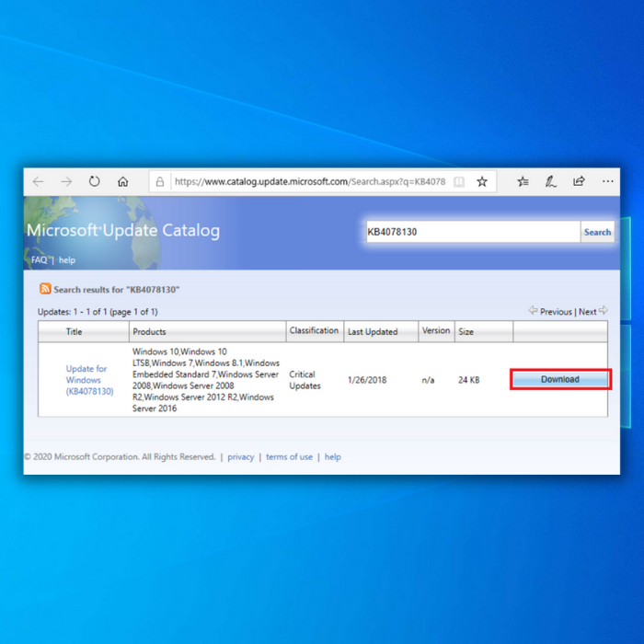Screen dimensions: 644x644
Task: Click the KB4078130 search text box
Action: [x=473, y=232]
